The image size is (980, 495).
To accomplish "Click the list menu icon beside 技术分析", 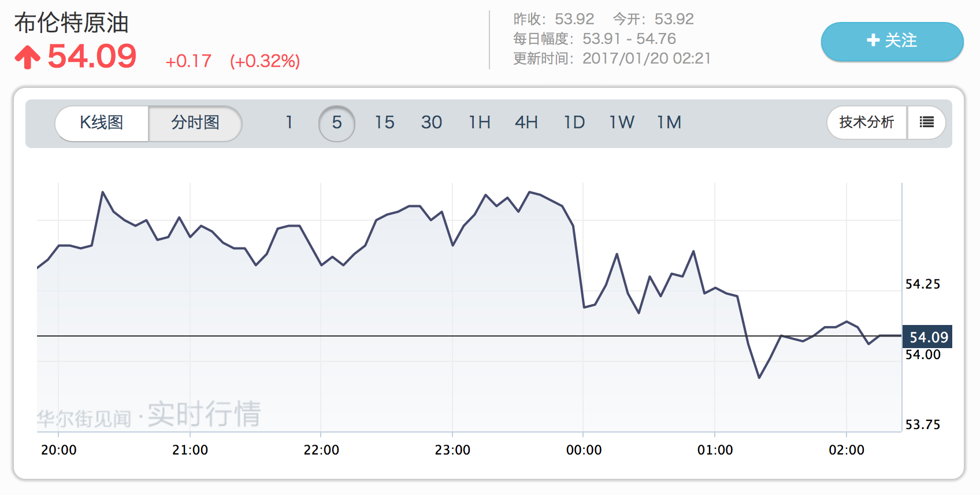I will (x=926, y=122).
